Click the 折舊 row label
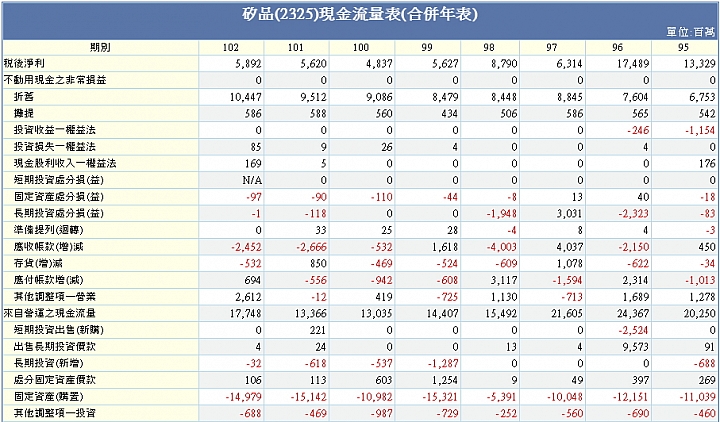The height and width of the screenshot is (422, 720). (x=23, y=96)
